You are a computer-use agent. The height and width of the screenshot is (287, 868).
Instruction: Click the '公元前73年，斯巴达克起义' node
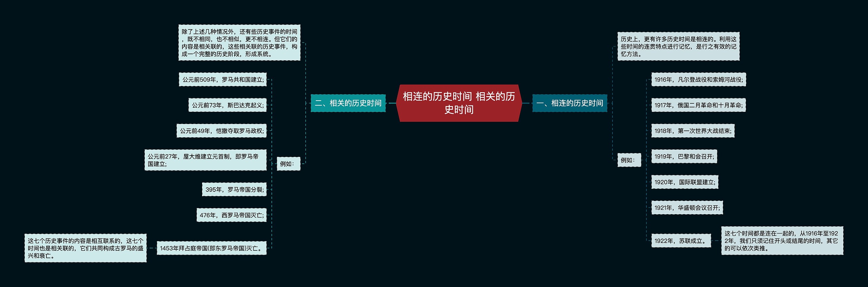(228, 105)
